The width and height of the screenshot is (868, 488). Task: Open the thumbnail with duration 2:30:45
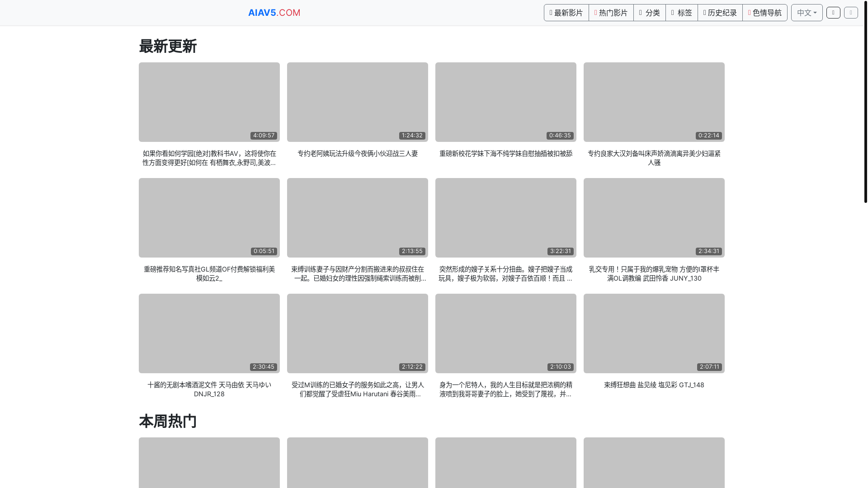209,333
